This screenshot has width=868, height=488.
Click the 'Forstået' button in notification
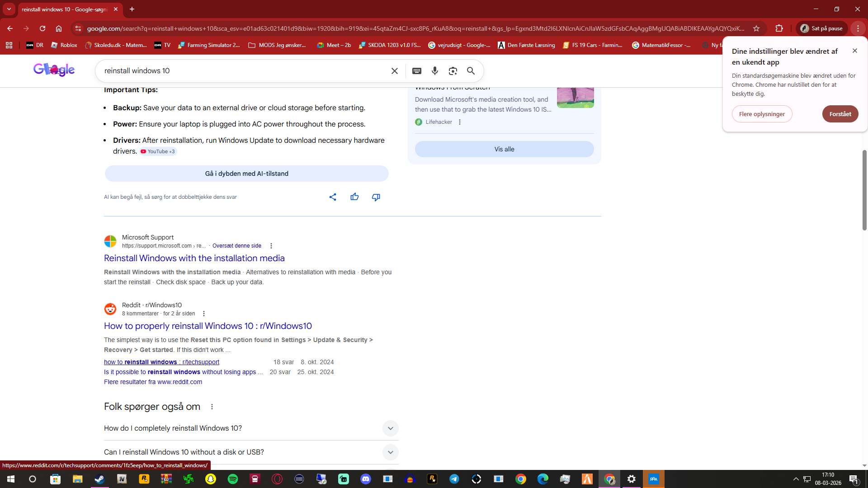840,114
